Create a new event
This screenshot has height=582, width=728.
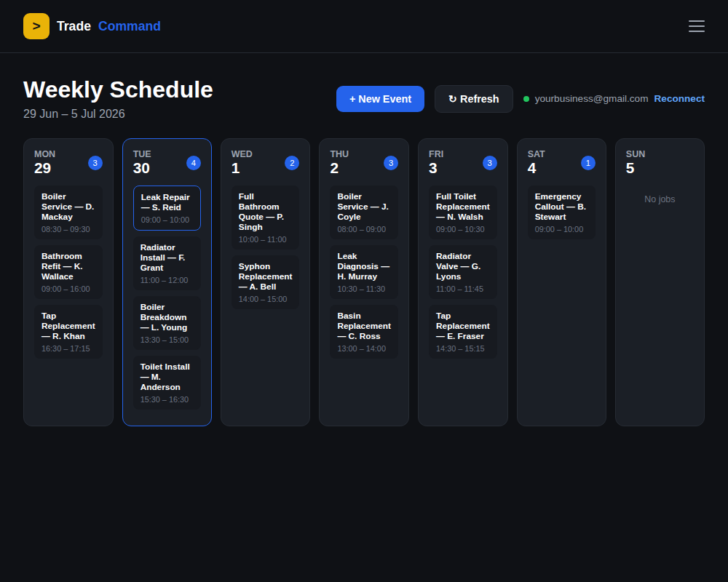380,99
